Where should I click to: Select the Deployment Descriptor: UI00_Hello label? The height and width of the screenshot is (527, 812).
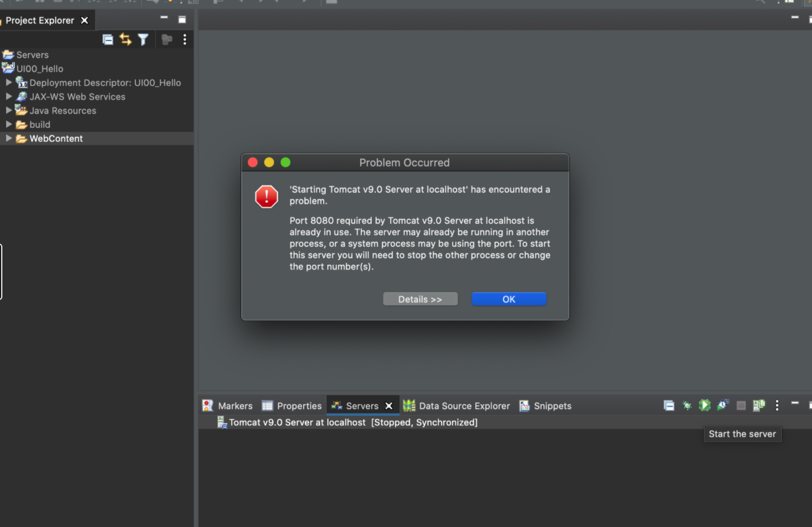coord(105,83)
